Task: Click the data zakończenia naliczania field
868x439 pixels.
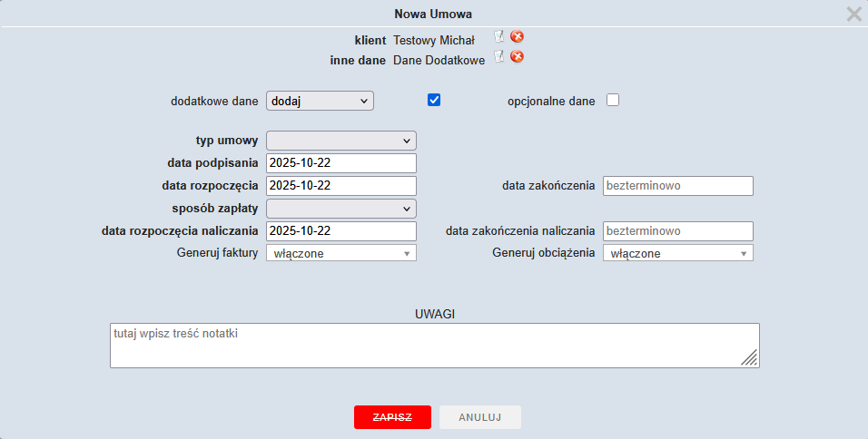Action: [x=677, y=231]
